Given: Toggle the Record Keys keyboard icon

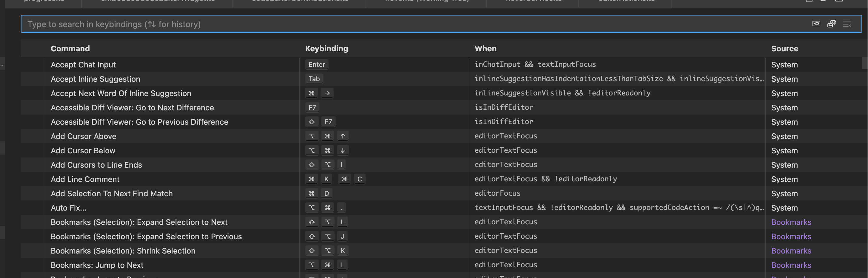Looking at the screenshot, I should (x=816, y=24).
